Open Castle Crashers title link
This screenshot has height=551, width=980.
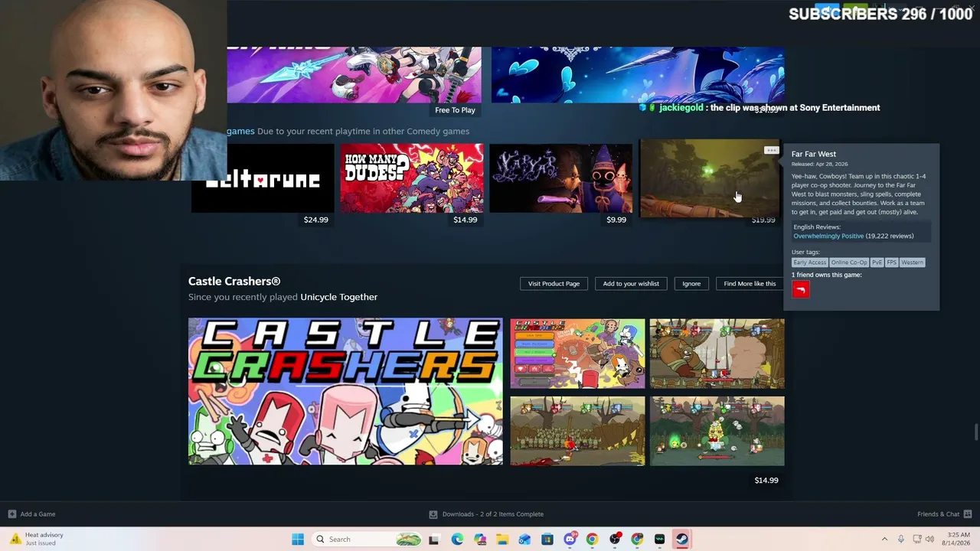tap(234, 282)
